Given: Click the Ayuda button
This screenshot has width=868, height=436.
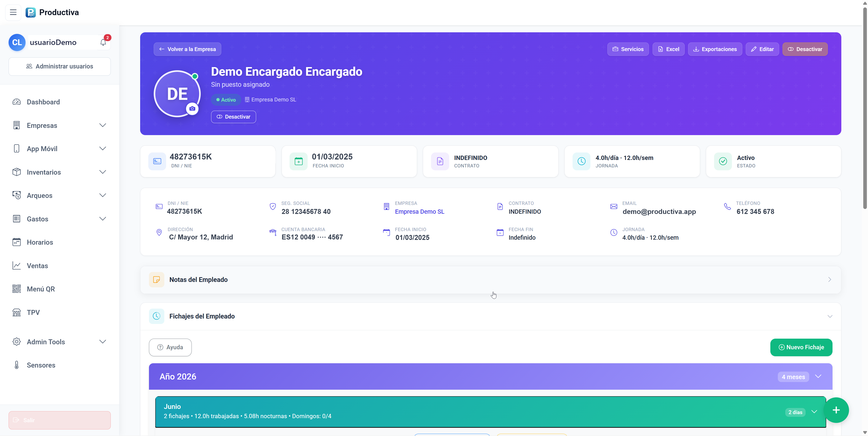Looking at the screenshot, I should click(x=170, y=347).
